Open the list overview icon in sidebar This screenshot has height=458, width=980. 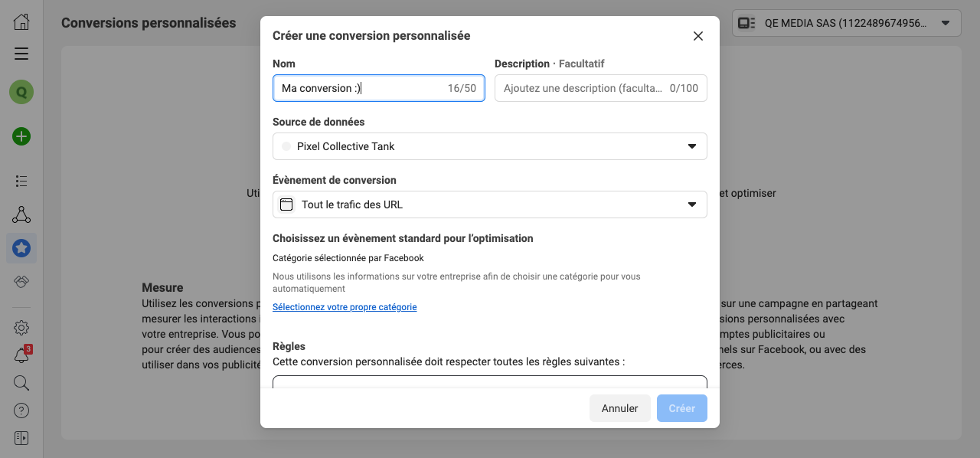coord(21,182)
